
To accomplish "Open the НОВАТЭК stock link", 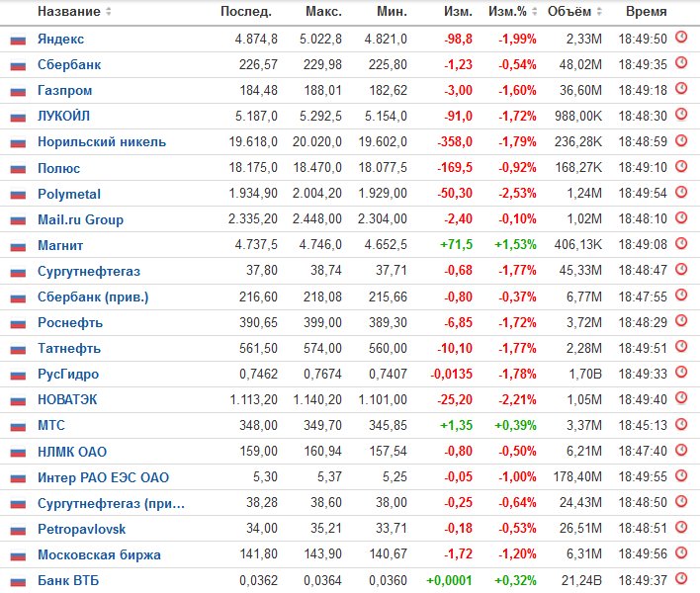I will point(67,399).
